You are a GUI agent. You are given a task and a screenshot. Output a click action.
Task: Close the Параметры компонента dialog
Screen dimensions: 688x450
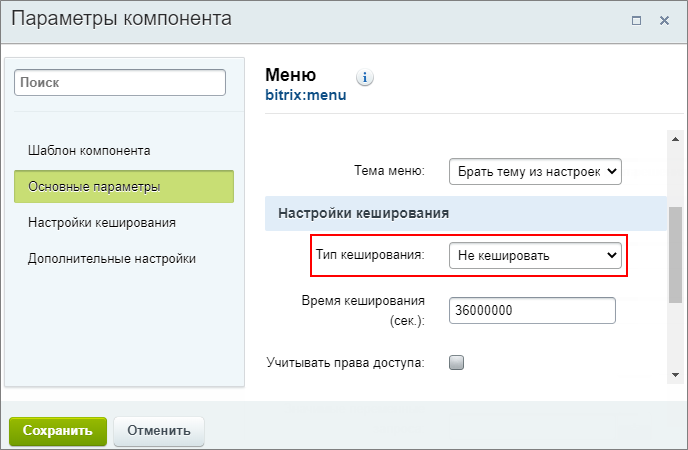(664, 21)
